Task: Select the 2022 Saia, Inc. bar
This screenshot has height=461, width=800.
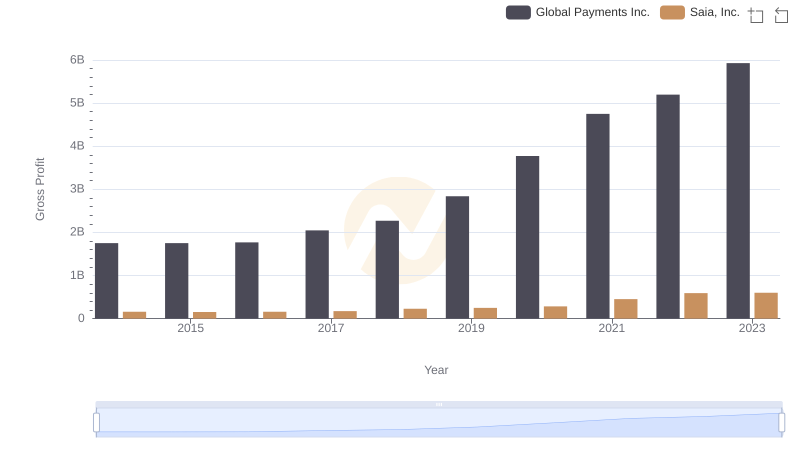Action: (x=696, y=306)
